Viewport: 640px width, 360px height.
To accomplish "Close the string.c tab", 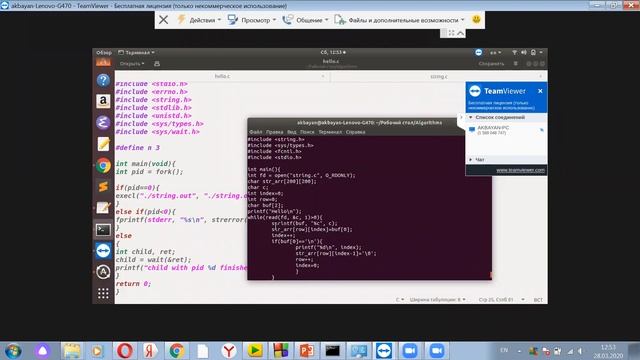I will pyautogui.click(x=540, y=76).
